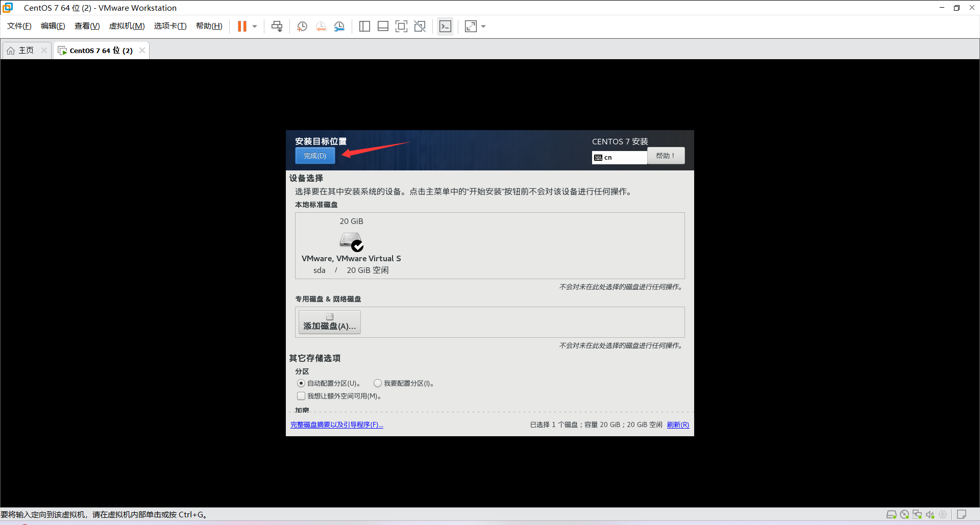Image resolution: width=980 pixels, height=525 pixels.
Task: Click the 设备选择 heading
Action: (306, 178)
